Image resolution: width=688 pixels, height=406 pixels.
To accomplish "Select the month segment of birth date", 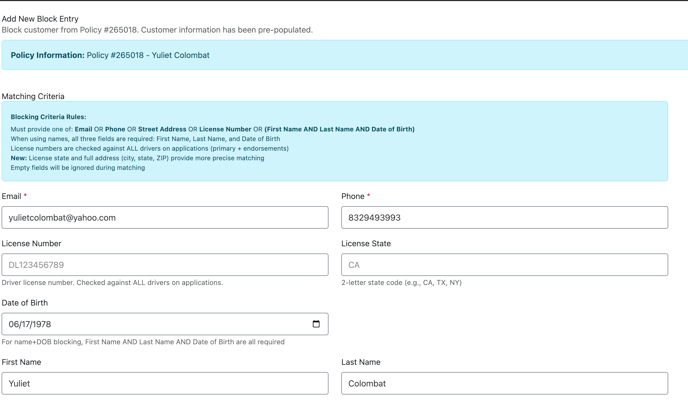I will [13, 324].
